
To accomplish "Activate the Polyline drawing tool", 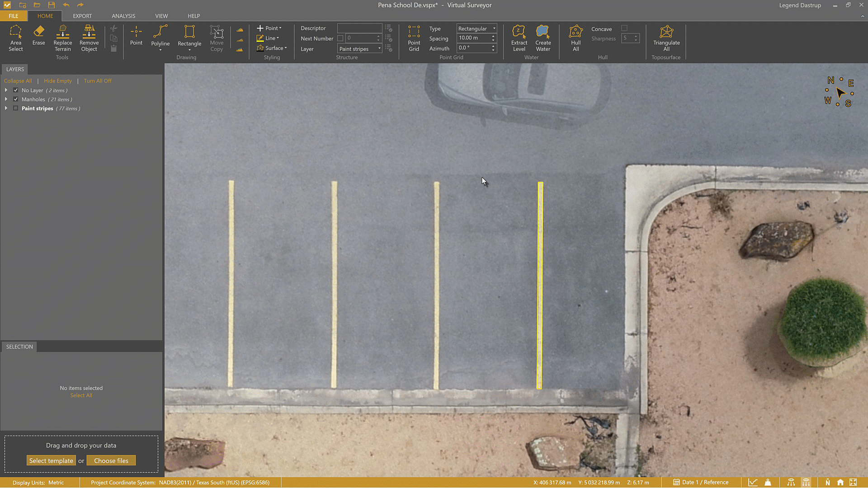I will point(160,36).
